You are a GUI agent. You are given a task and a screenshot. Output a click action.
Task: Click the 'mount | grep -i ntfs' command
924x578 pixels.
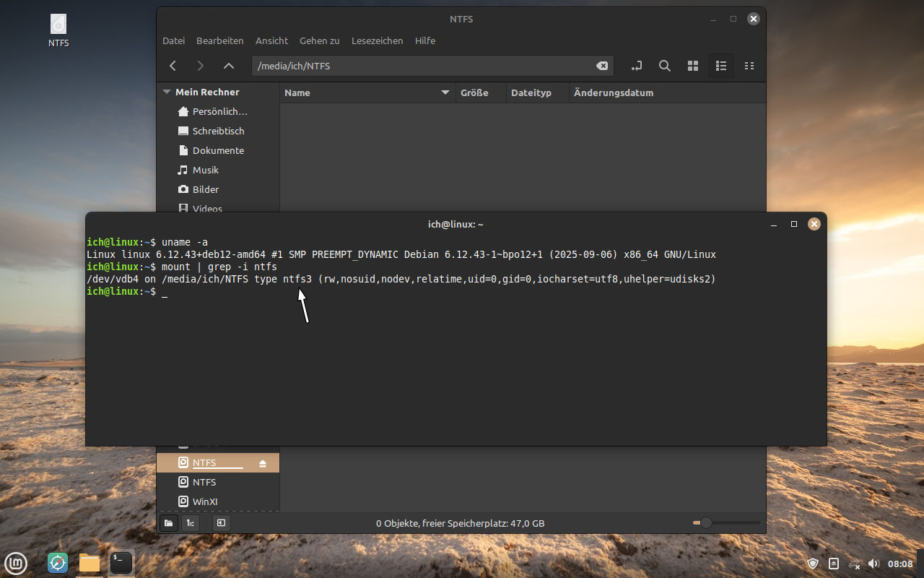tap(219, 267)
